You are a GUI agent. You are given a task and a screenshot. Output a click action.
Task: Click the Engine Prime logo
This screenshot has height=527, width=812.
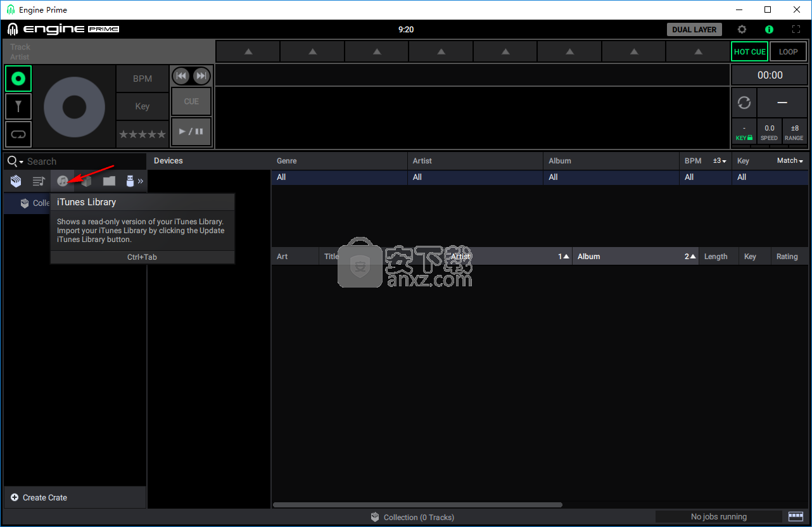[63, 29]
